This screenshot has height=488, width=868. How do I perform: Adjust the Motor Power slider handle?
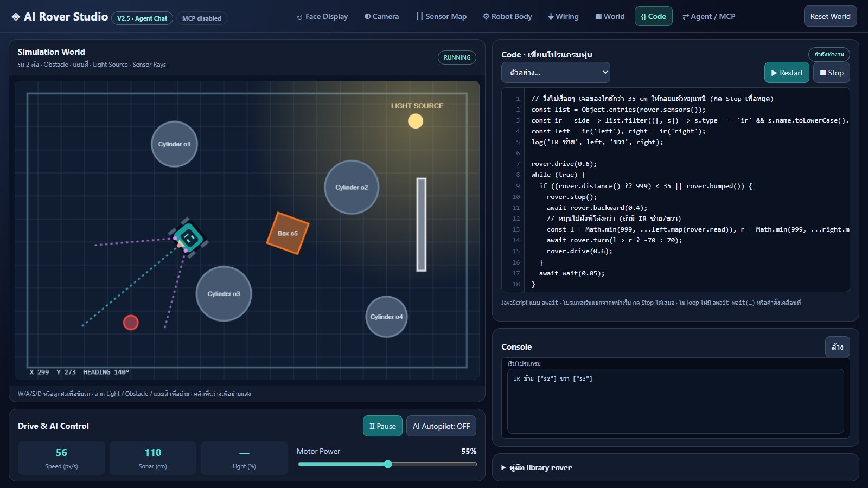(x=388, y=464)
